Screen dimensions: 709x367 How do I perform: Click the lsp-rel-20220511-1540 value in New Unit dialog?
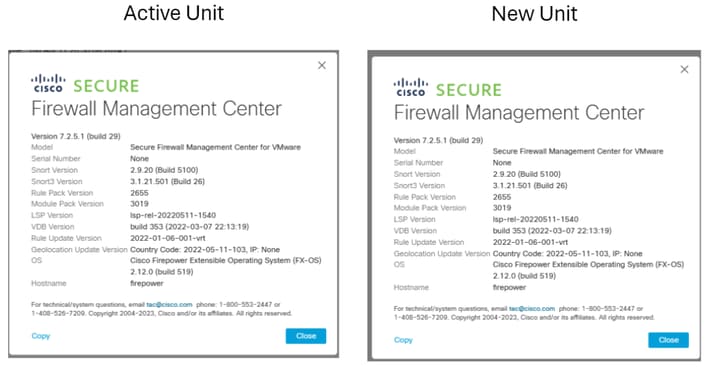[535, 219]
